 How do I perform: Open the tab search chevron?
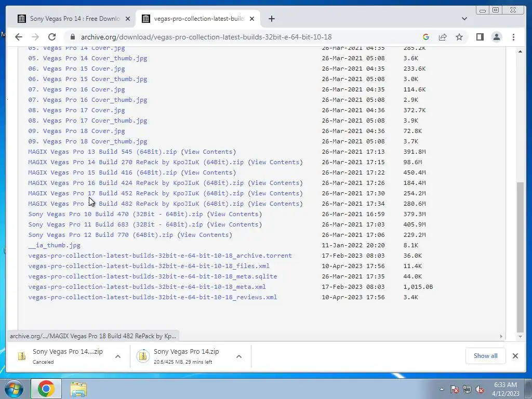[x=464, y=19]
